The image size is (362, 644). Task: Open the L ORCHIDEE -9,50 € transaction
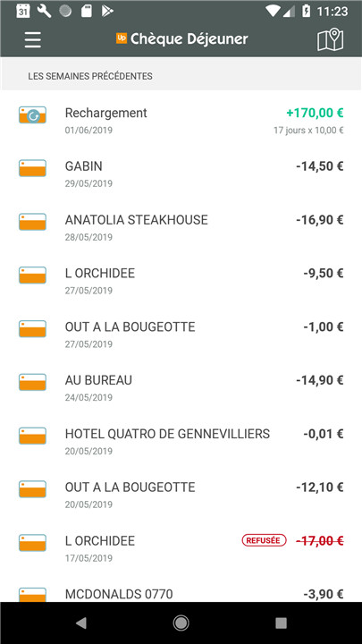coord(181,282)
